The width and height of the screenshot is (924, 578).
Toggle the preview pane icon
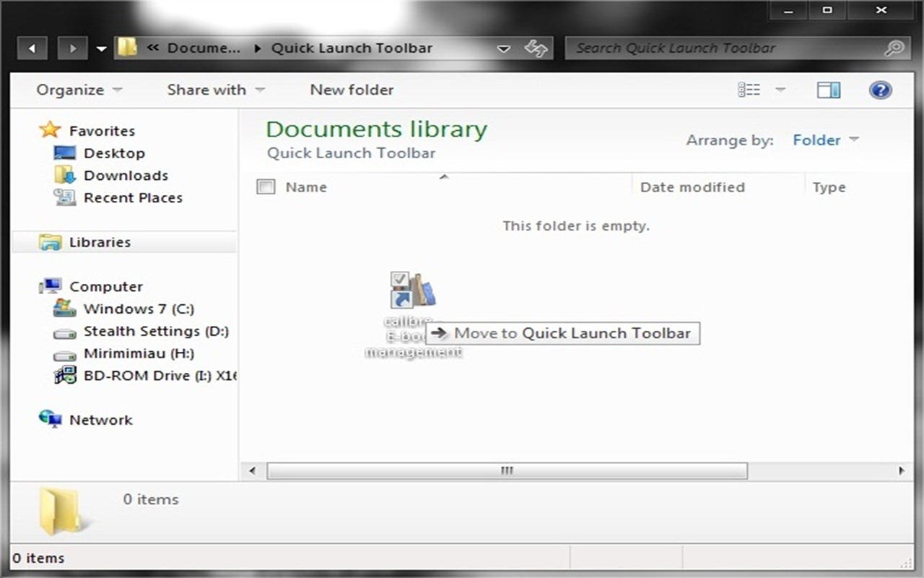pos(829,90)
